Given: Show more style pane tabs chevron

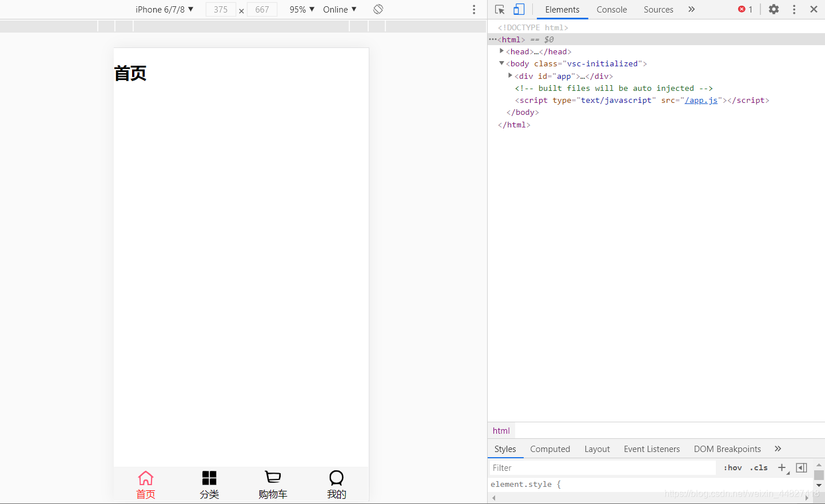Looking at the screenshot, I should 778,449.
